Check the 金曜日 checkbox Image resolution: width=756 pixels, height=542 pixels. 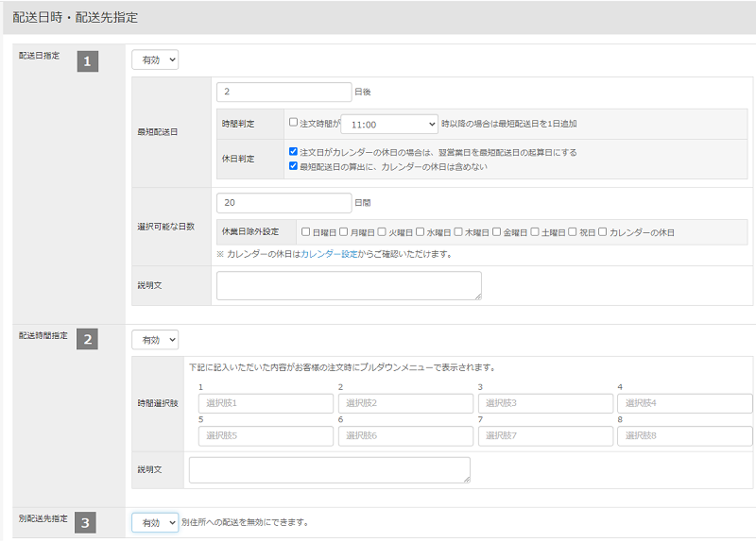497,232
